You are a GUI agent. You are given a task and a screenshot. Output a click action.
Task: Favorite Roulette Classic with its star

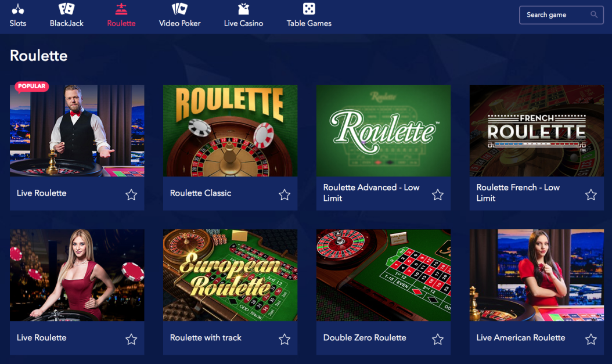coord(285,194)
